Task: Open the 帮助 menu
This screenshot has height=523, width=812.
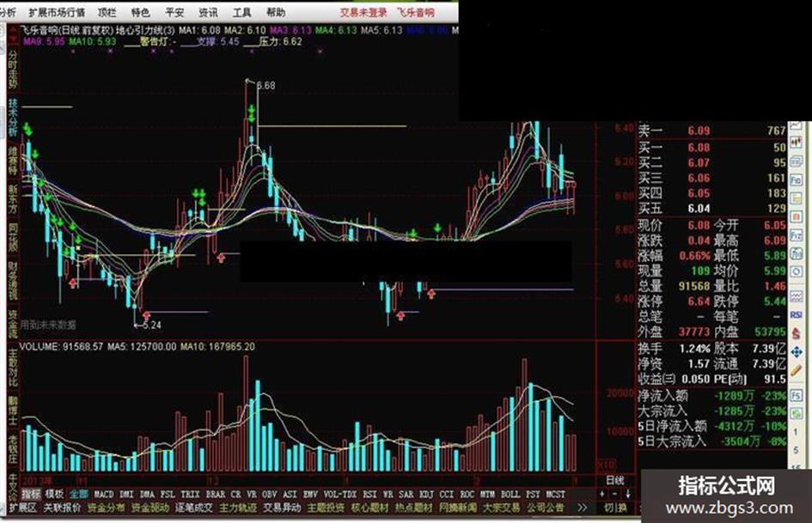Action: pyautogui.click(x=276, y=12)
